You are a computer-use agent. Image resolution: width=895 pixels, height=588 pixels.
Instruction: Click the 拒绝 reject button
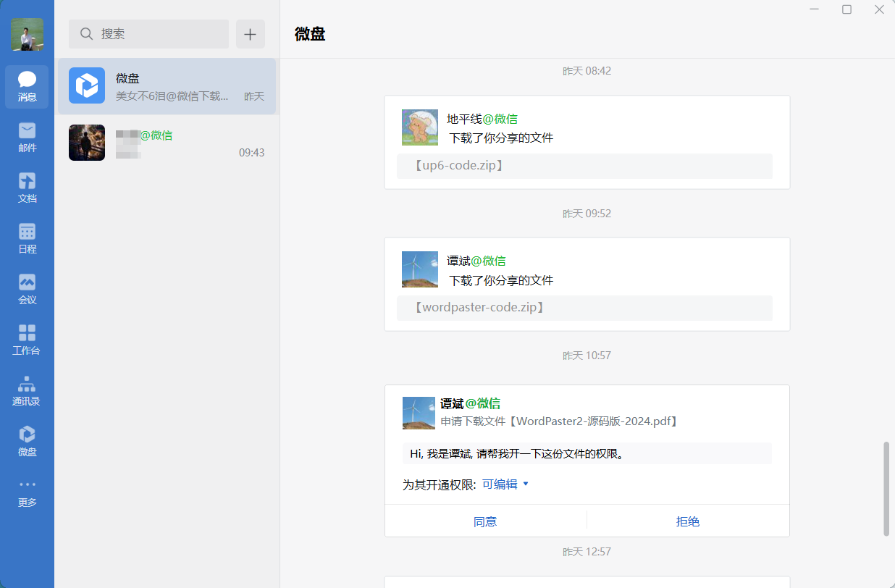click(688, 521)
